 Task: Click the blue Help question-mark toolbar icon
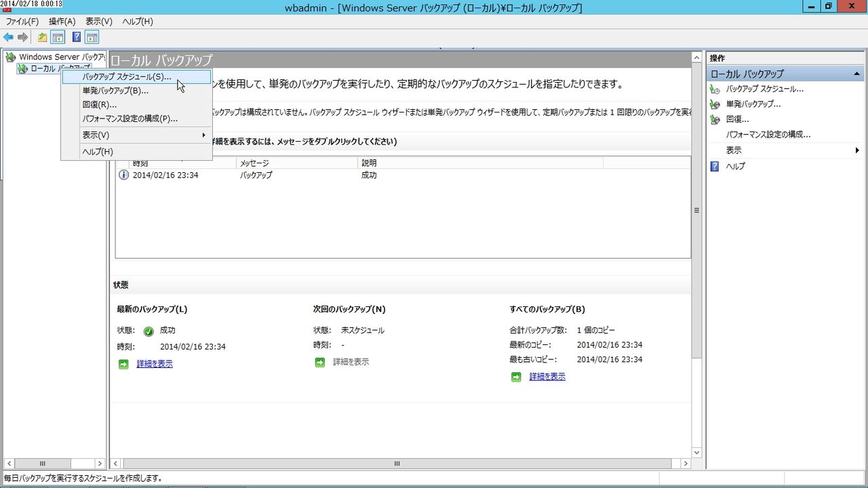pyautogui.click(x=77, y=37)
